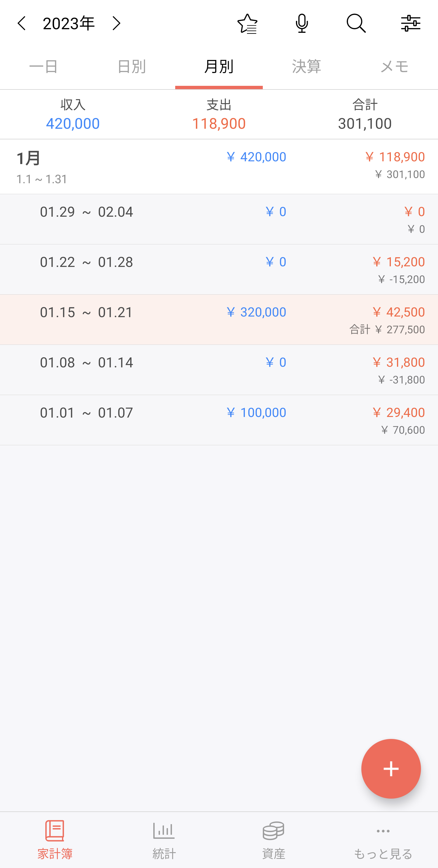
Task: Open 統計 statistics chart icon
Action: tap(164, 840)
